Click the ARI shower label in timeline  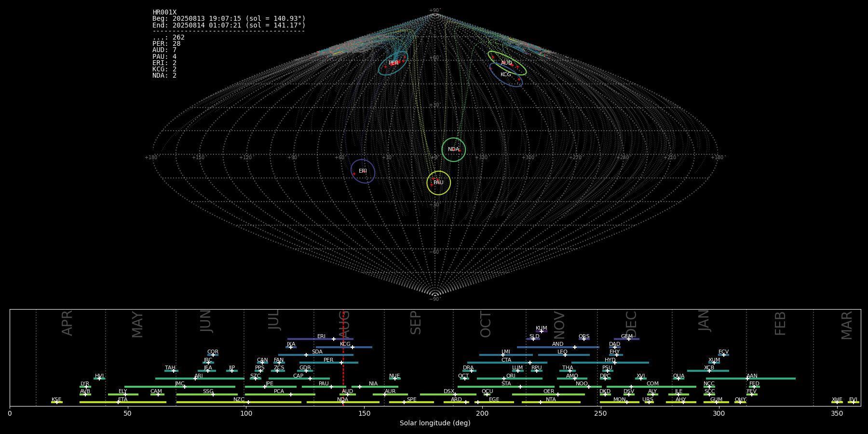pyautogui.click(x=199, y=376)
